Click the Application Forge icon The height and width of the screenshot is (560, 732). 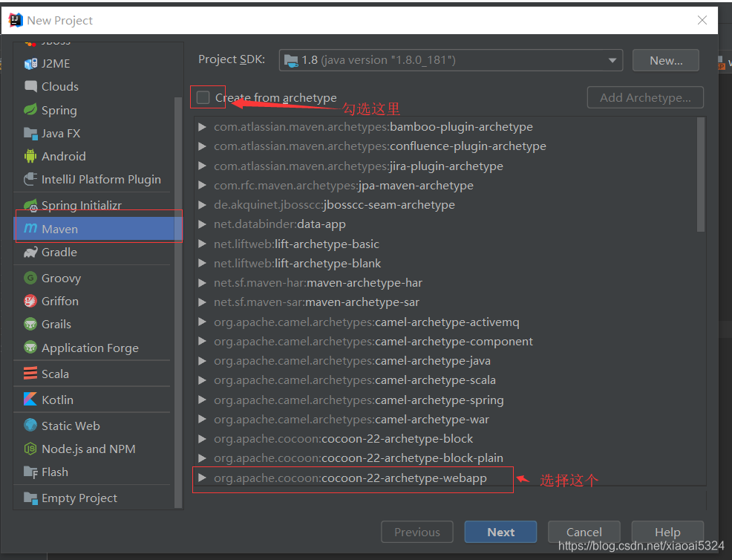click(x=30, y=348)
